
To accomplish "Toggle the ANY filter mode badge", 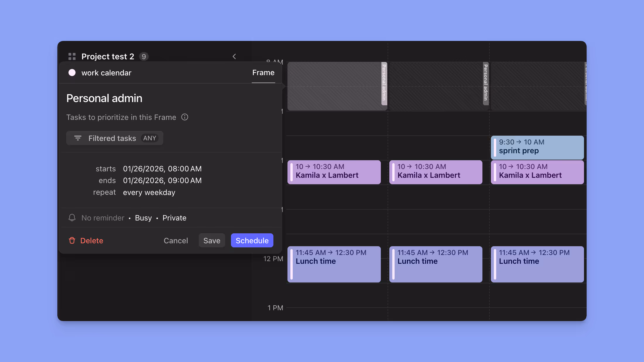I will pyautogui.click(x=150, y=138).
